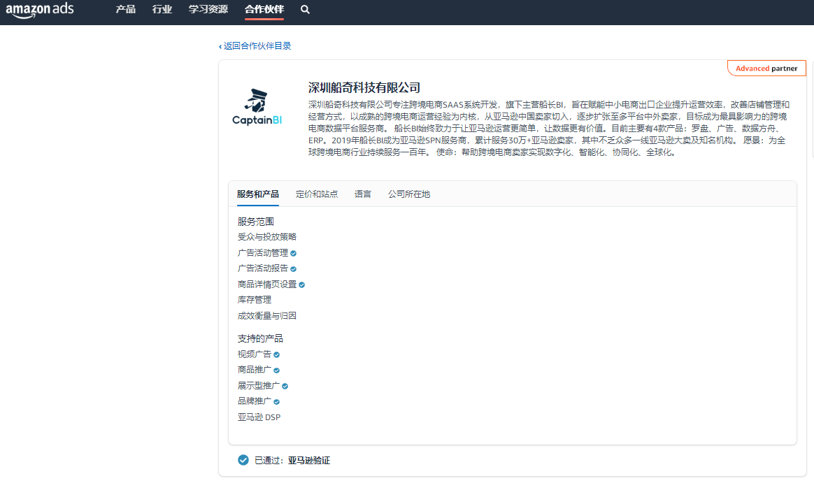Click the blue 亚马逊验证 checkmark icon
The image size is (814, 504).
(243, 460)
